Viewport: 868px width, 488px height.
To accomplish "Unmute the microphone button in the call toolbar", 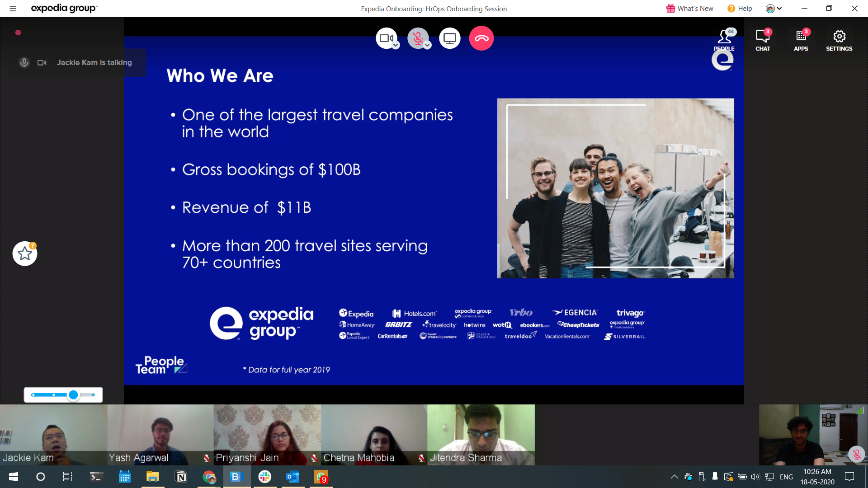I will click(417, 38).
